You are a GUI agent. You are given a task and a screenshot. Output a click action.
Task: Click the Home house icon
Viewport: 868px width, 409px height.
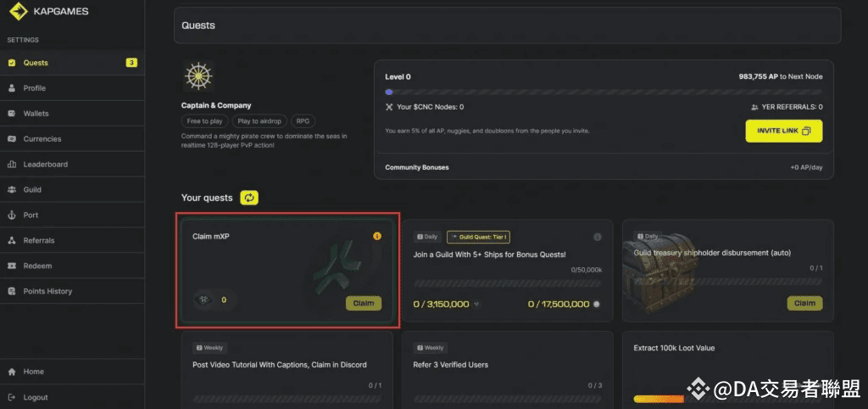tap(12, 372)
